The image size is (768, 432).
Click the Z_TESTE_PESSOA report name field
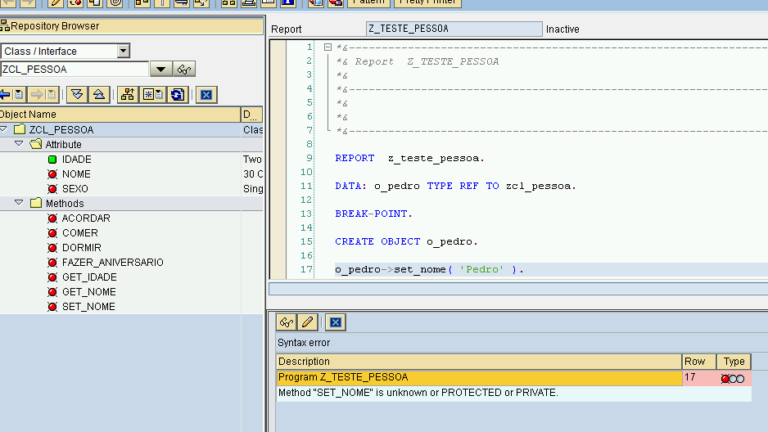click(454, 29)
